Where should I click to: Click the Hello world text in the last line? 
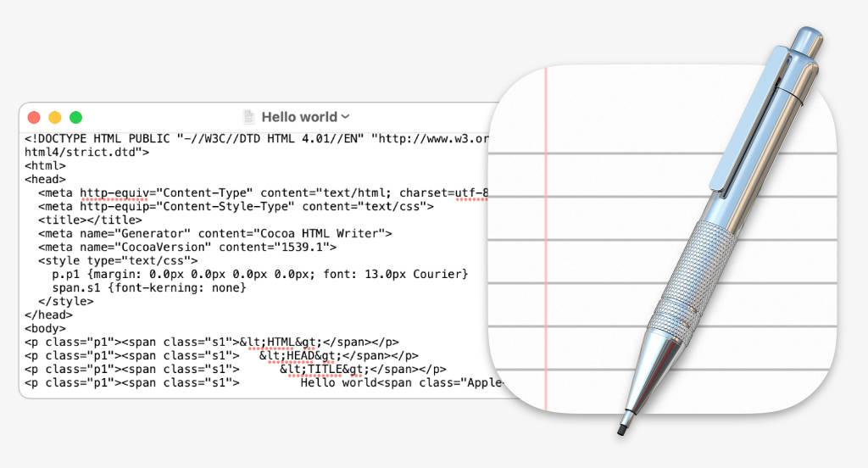[x=339, y=382]
